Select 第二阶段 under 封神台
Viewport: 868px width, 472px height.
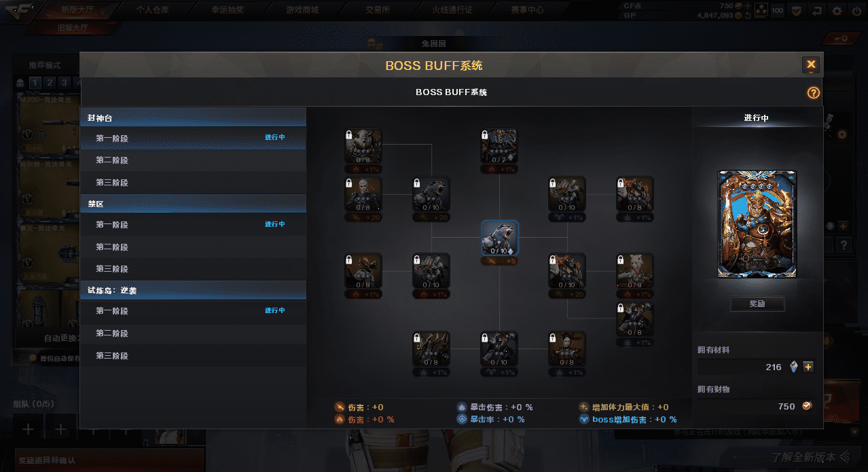[x=193, y=160]
